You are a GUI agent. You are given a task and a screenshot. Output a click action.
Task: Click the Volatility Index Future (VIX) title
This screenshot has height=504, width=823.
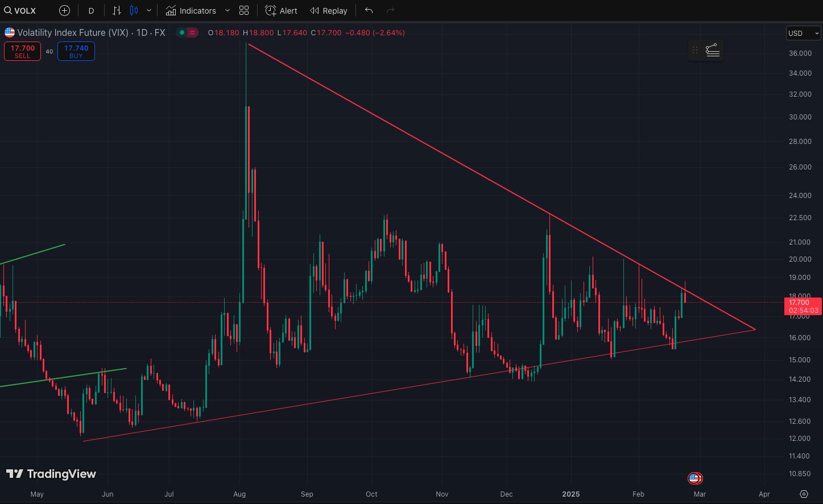click(73, 32)
